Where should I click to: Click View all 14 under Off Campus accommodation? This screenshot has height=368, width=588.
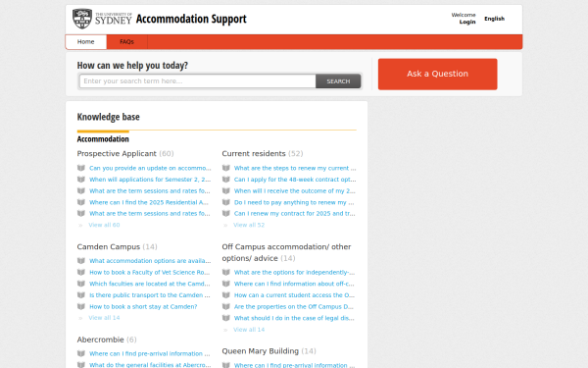tap(249, 330)
